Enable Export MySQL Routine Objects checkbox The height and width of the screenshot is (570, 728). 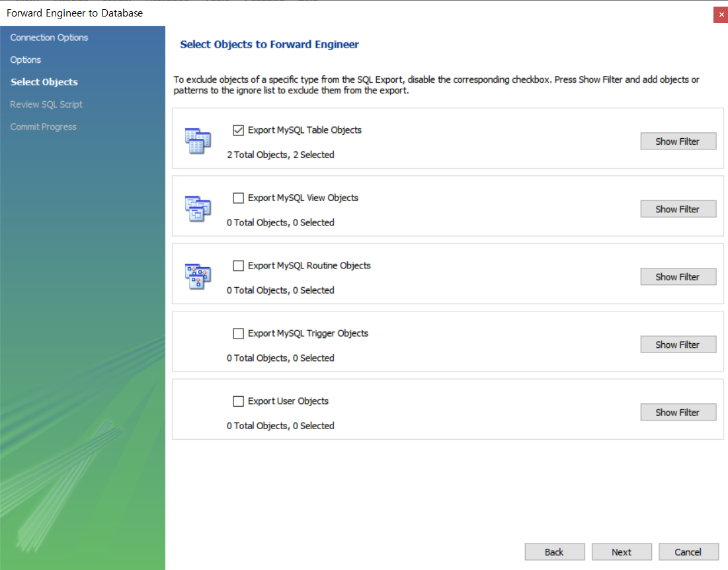(238, 266)
